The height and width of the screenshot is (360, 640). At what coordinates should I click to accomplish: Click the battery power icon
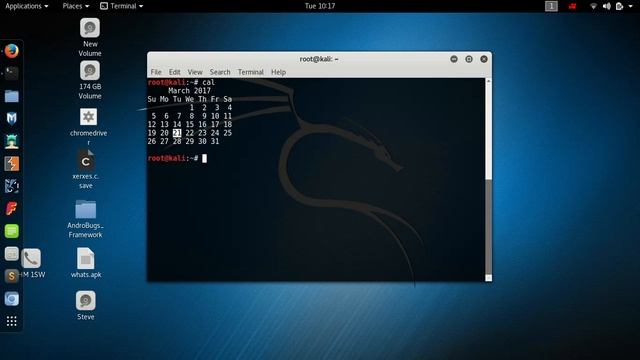pyautogui.click(x=619, y=6)
